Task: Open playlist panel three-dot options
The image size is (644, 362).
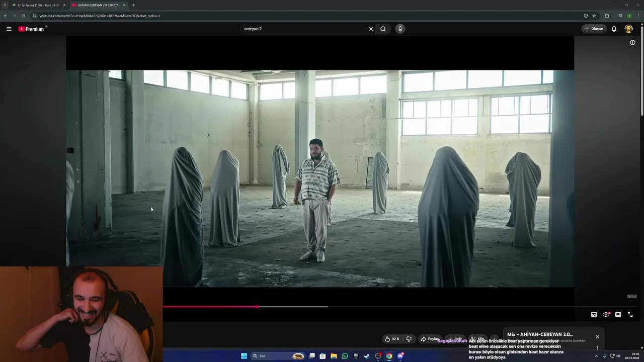Action: pyautogui.click(x=597, y=347)
